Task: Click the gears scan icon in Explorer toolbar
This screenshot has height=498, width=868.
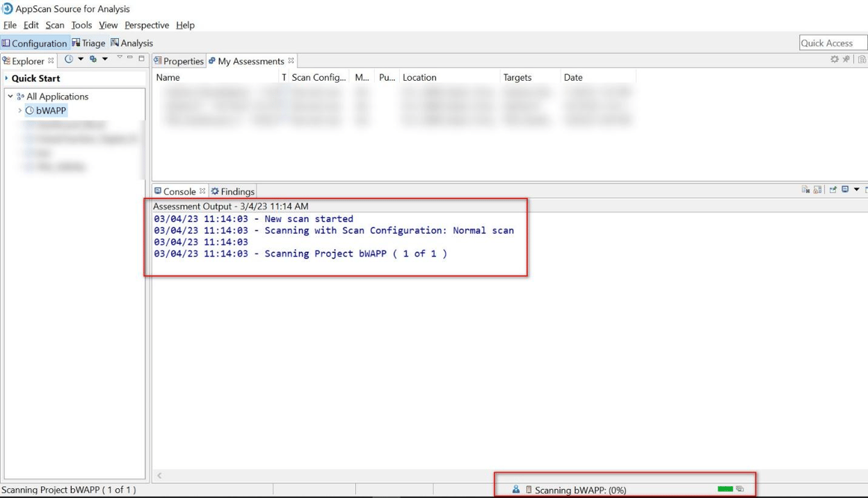Action: click(x=93, y=59)
